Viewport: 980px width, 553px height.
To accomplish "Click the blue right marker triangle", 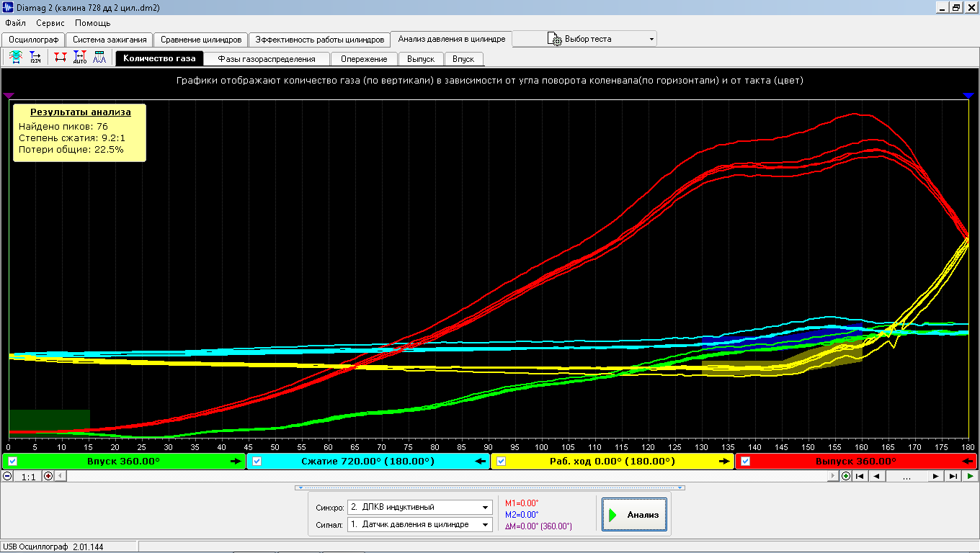I will coord(969,95).
